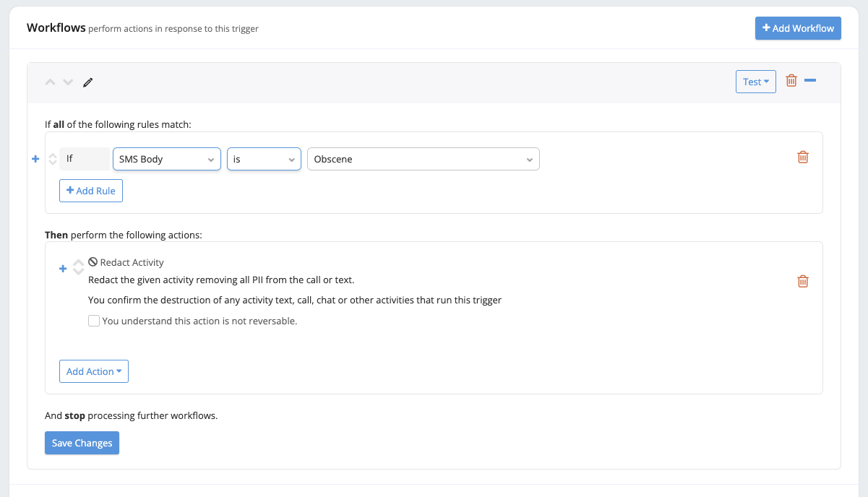The height and width of the screenshot is (497, 868).
Task: Collapse the workflow with the minus icon
Action: click(x=810, y=81)
